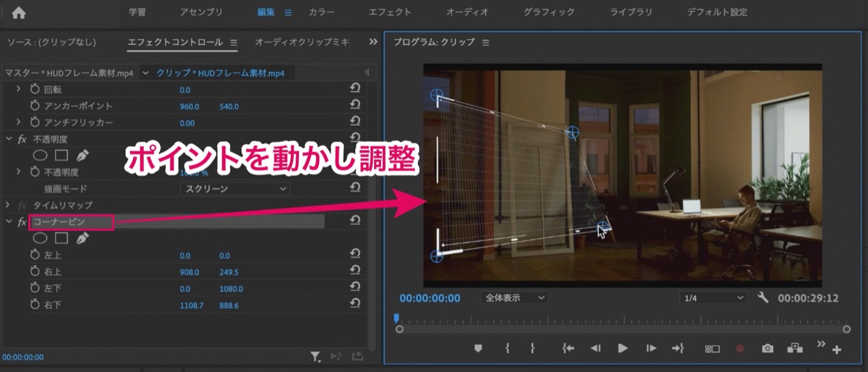Select the ellipse mask tool under 不透明度
The height and width of the screenshot is (372, 868).
point(41,155)
